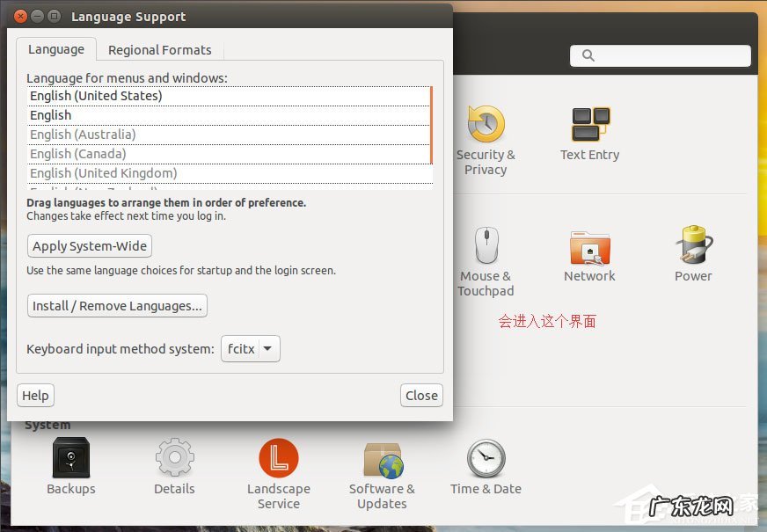This screenshot has height=532, width=767.
Task: Switch to the Regional Formats tab
Action: (160, 50)
